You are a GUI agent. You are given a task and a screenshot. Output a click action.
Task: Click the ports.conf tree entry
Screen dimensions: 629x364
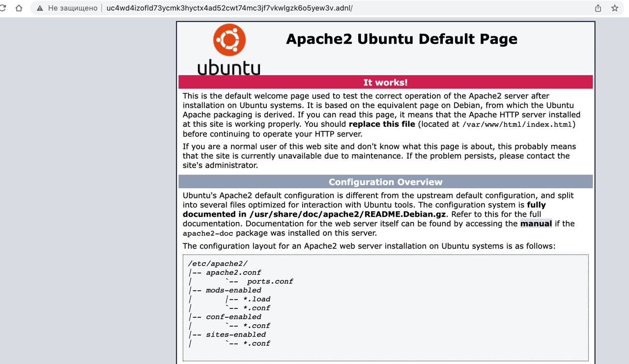pyautogui.click(x=270, y=281)
